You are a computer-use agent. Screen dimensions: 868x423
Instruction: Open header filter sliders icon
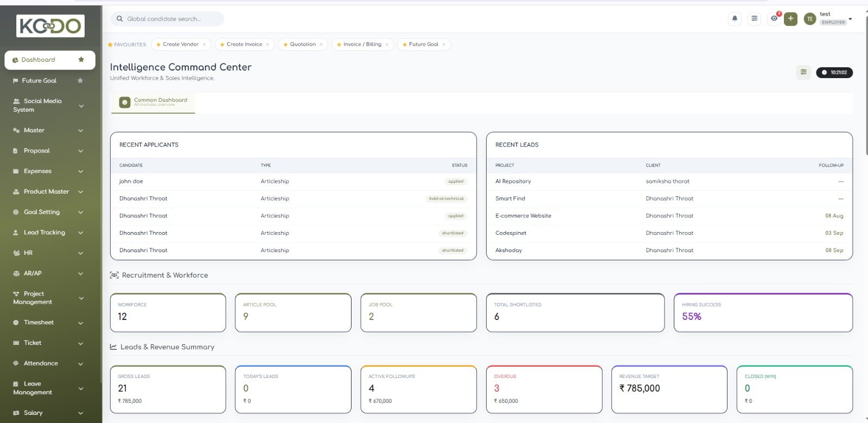754,18
